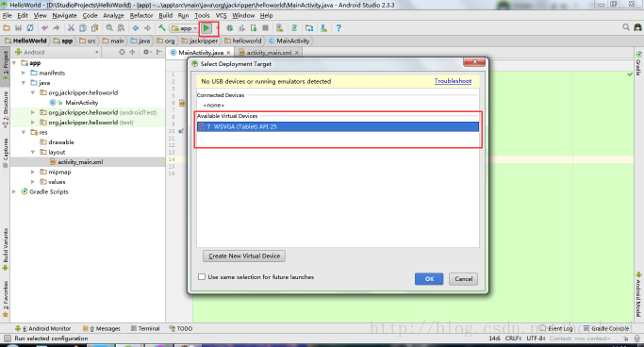Check Use same selection for future launches
644x347 pixels.
[x=202, y=277]
